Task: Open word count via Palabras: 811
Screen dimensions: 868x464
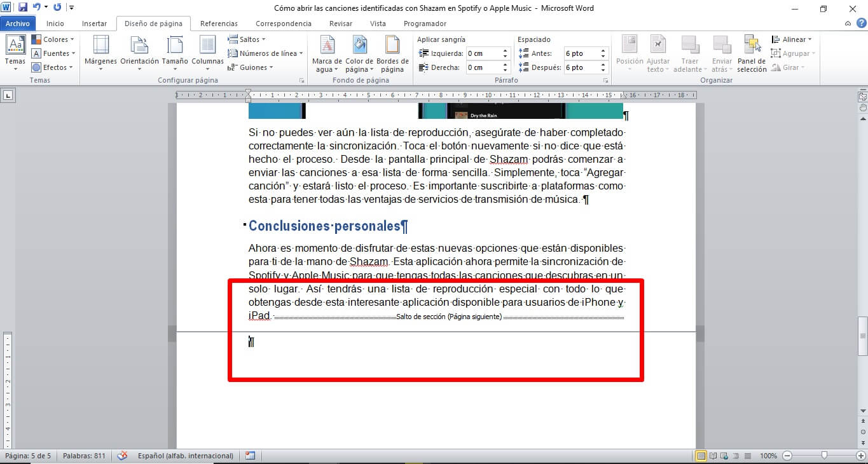Action: point(85,456)
